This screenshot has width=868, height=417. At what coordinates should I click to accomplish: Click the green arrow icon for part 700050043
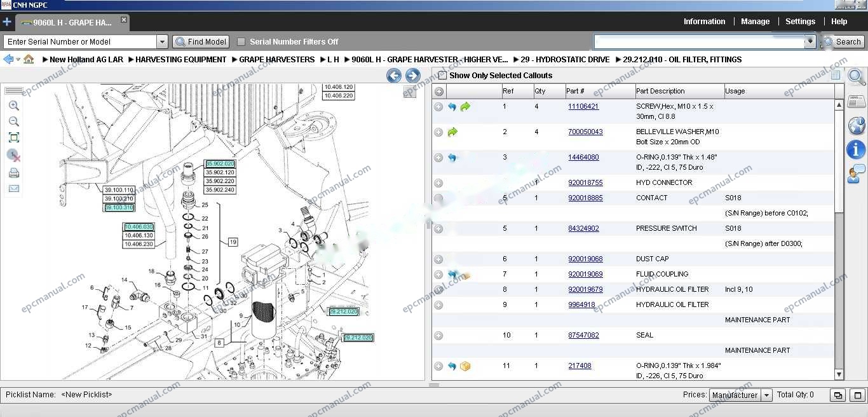point(452,132)
